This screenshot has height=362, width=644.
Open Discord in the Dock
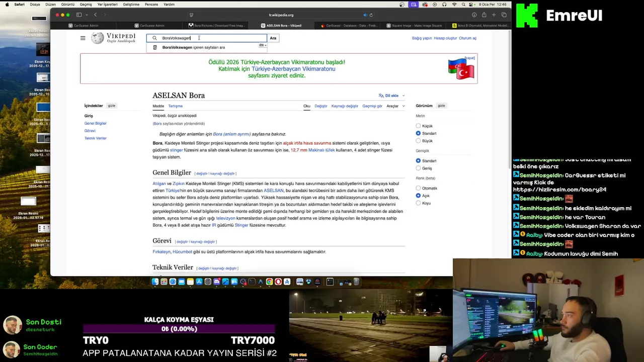[x=217, y=282]
